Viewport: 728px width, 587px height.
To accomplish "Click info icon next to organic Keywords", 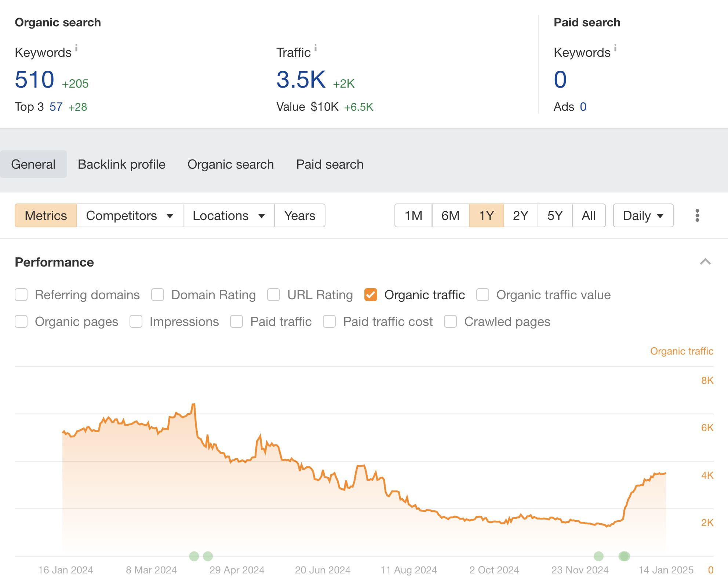I will (76, 48).
